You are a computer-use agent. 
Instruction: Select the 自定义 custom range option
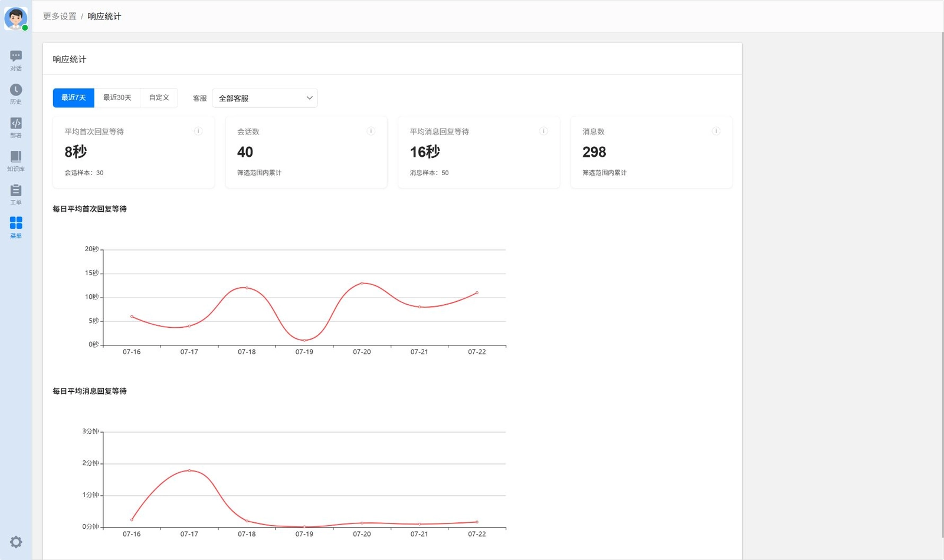coord(159,98)
